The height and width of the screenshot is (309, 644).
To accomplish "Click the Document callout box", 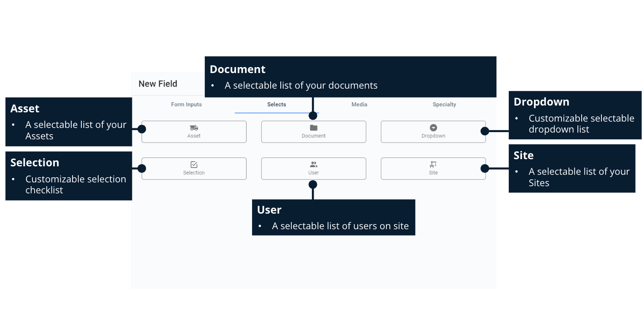I will [x=351, y=76].
